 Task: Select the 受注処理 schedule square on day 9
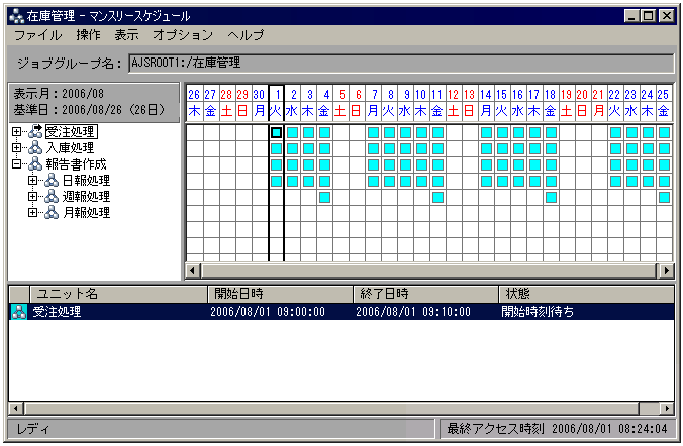[406, 132]
